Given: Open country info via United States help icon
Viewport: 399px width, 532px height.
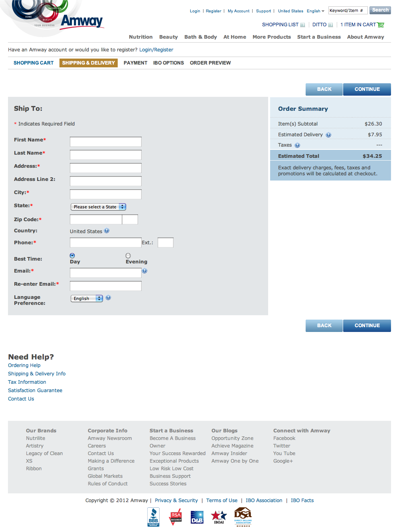Looking at the screenshot, I should 107,231.
